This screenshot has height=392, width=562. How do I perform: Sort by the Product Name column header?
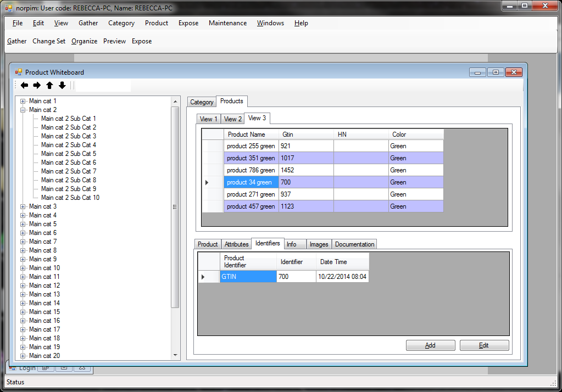coord(251,135)
